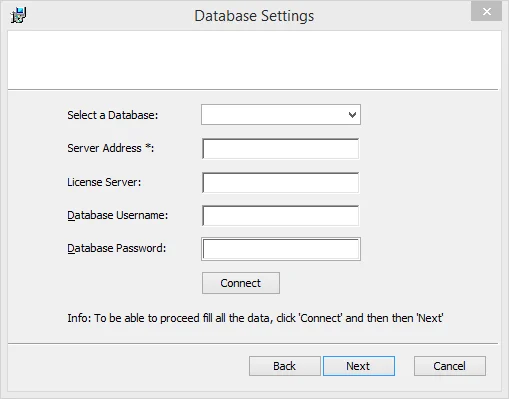Activate the Database Password field
This screenshot has width=509, height=399.
pos(281,249)
